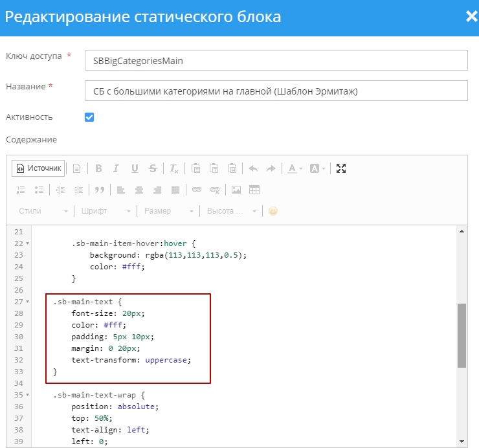Collapse code fold at line 35
The height and width of the screenshot is (448, 479).
coord(27,396)
